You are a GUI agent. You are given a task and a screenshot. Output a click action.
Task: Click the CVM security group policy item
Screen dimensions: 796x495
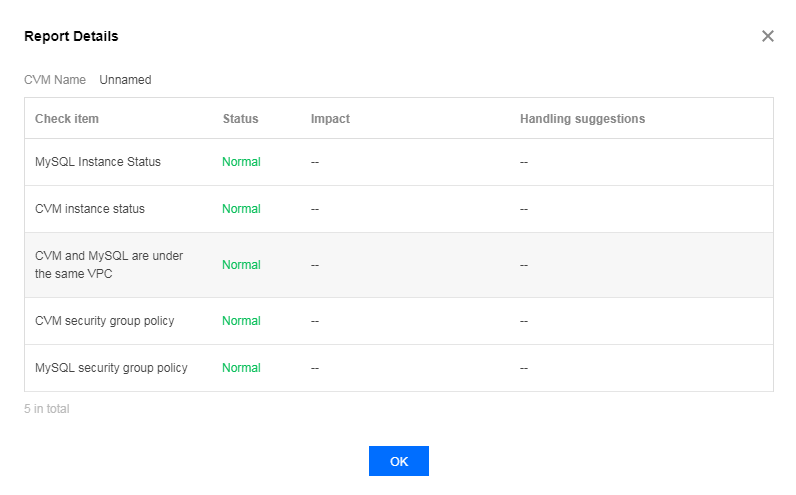tap(104, 321)
